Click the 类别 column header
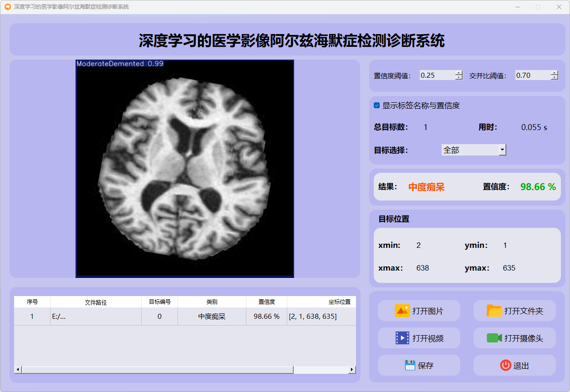The width and height of the screenshot is (570, 392). (212, 302)
